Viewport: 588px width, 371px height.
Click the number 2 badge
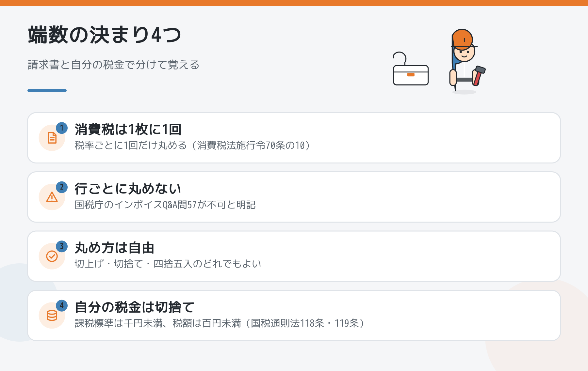(62, 187)
